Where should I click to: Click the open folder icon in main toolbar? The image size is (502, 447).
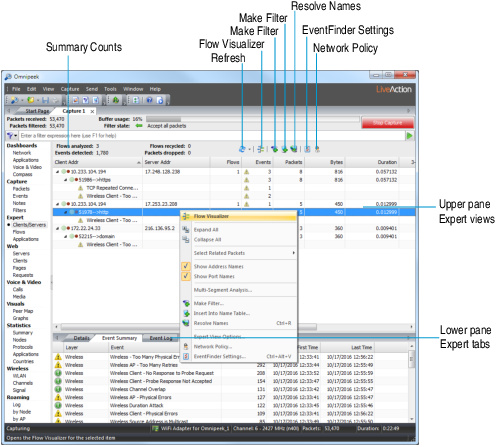[x=31, y=101]
